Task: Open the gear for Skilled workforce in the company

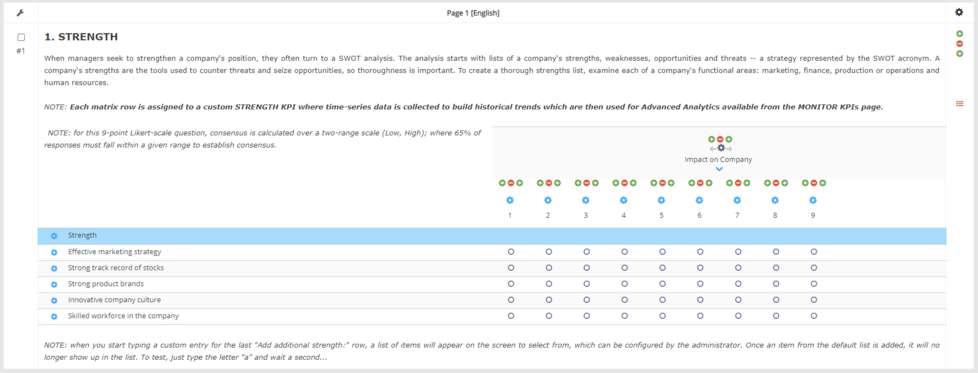Action: 54,316
